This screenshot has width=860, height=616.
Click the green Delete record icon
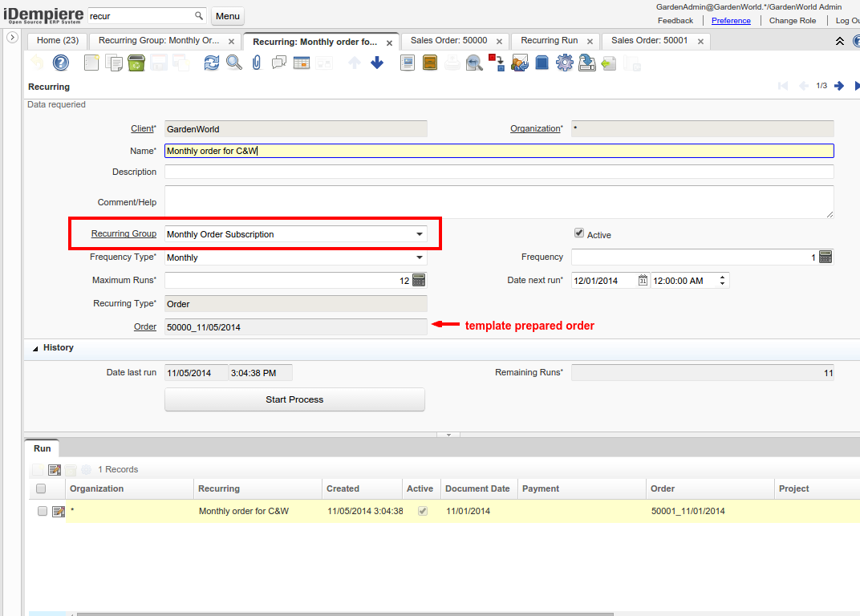point(136,63)
